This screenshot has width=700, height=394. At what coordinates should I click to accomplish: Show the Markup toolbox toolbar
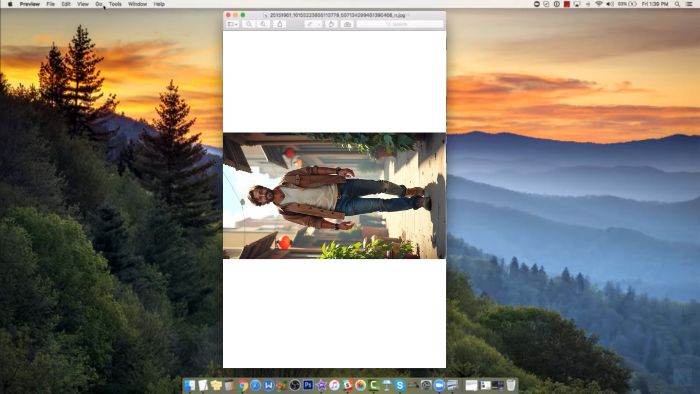(347, 24)
